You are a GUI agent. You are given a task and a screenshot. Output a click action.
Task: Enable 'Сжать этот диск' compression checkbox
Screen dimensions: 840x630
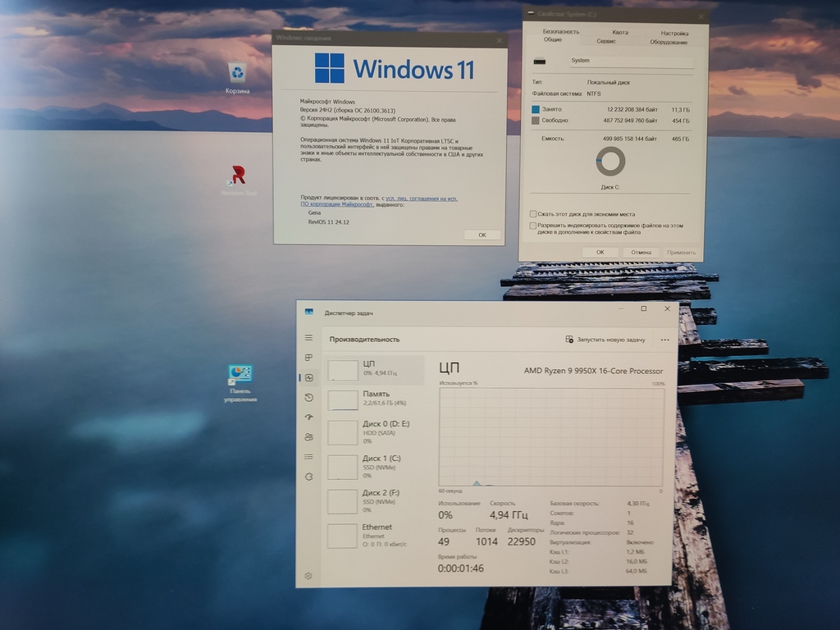pyautogui.click(x=533, y=214)
